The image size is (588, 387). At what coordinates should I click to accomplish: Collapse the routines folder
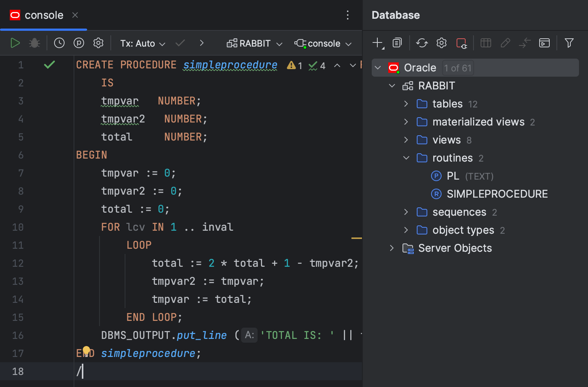coord(406,158)
